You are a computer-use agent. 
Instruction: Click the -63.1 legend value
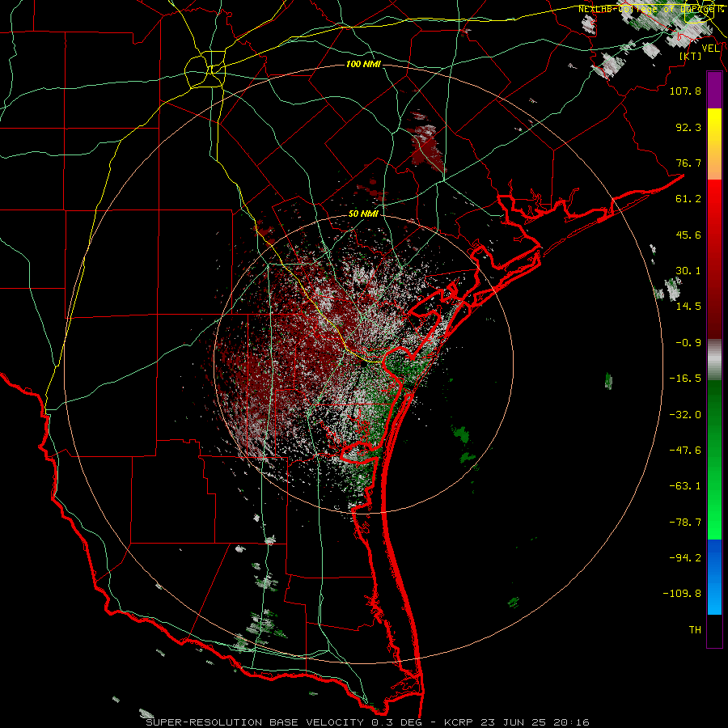(685, 486)
